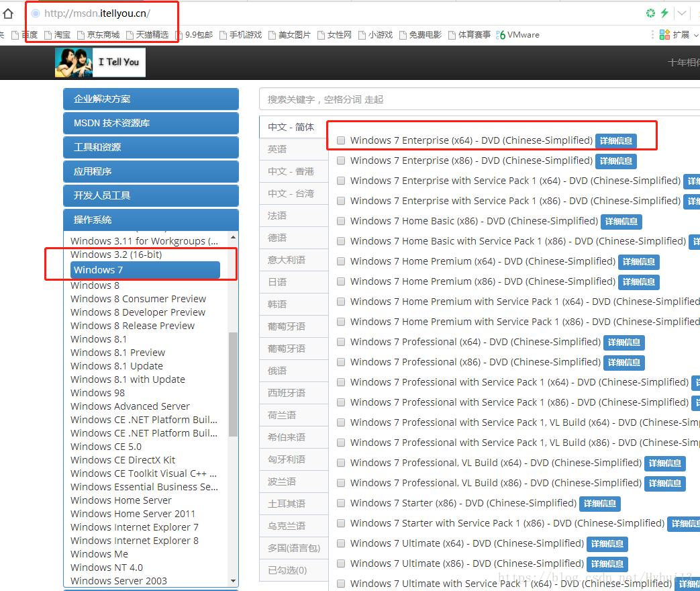This screenshot has height=591, width=700.
Task: Select Windows 8.1 in the OS list
Action: pyautogui.click(x=99, y=340)
